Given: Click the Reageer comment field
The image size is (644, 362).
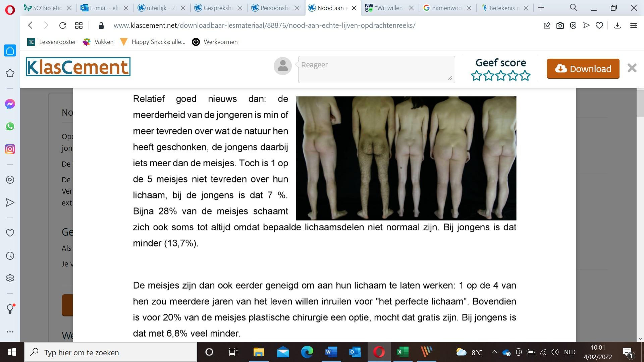Looking at the screenshot, I should point(376,69).
